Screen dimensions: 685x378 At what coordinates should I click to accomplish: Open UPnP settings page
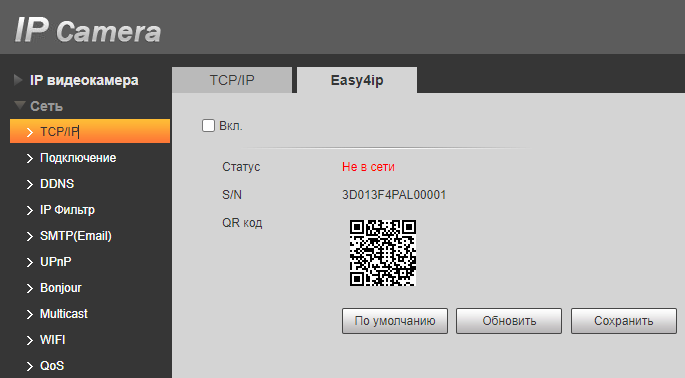[x=55, y=262]
